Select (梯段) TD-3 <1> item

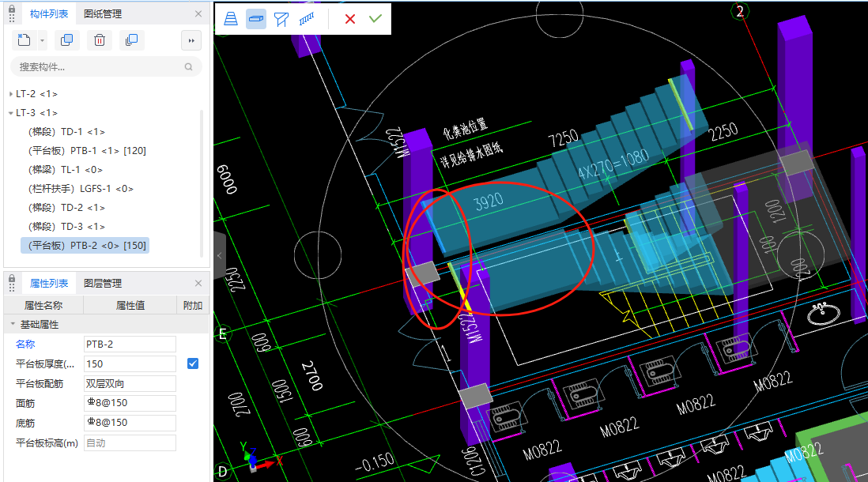[66, 226]
